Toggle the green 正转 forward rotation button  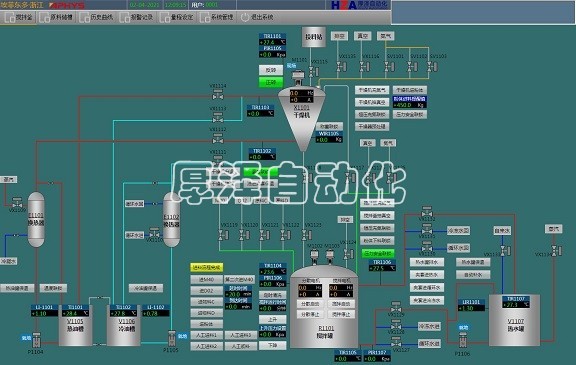[x=271, y=82]
